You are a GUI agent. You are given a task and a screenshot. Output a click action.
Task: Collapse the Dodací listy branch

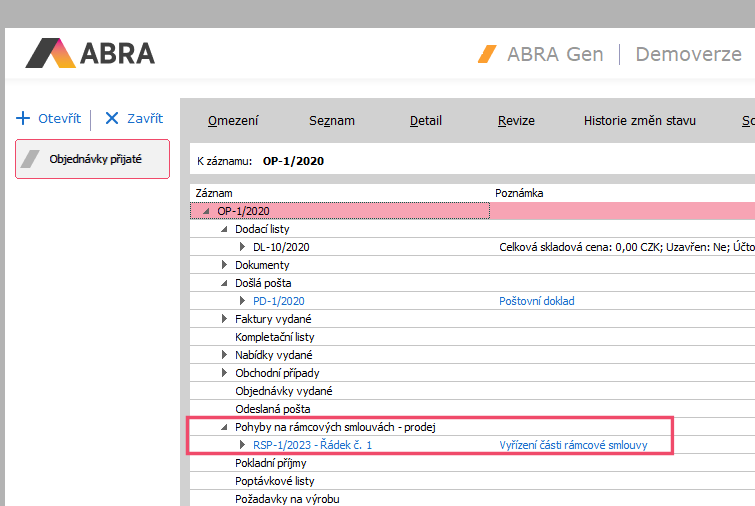click(x=224, y=229)
